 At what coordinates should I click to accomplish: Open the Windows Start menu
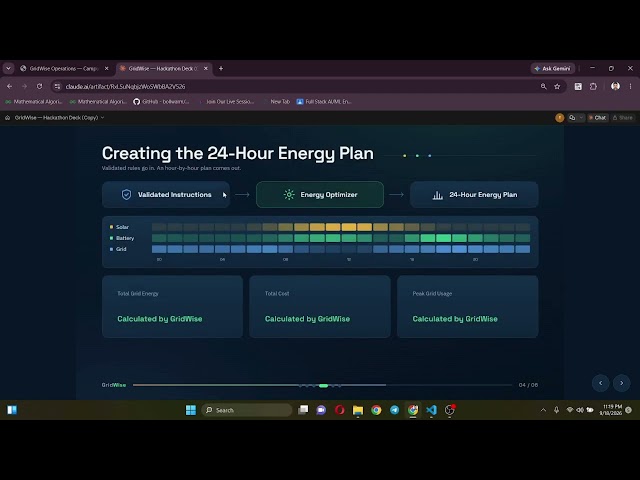tap(191, 410)
